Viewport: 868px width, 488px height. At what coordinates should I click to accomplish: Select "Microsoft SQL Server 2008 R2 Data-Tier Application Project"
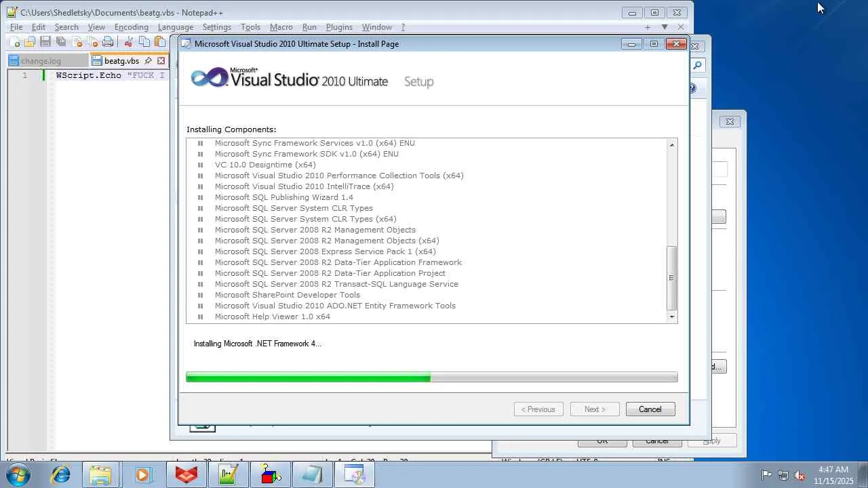pos(330,273)
